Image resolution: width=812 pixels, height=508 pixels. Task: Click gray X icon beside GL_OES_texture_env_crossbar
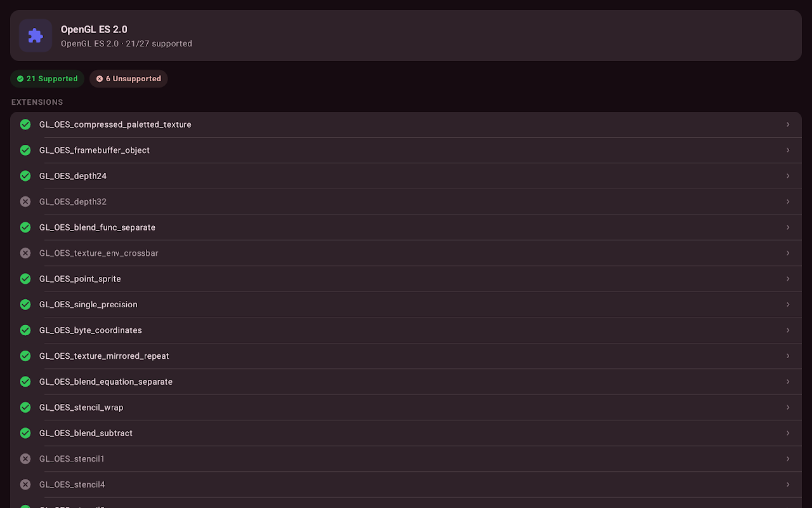[25, 253]
